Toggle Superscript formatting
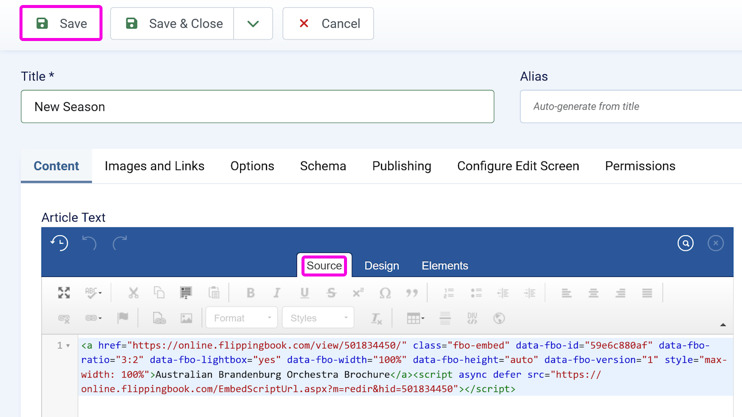 [x=358, y=293]
